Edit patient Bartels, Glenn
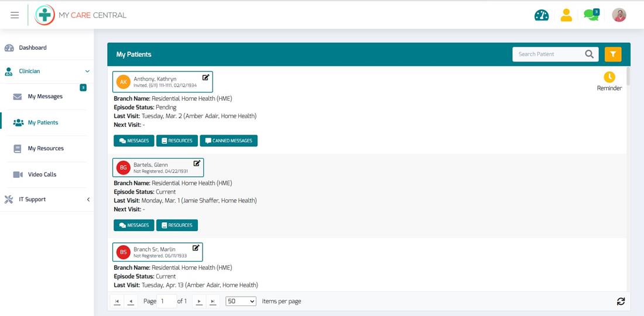Image resolution: width=644 pixels, height=316 pixels. pyautogui.click(x=197, y=163)
